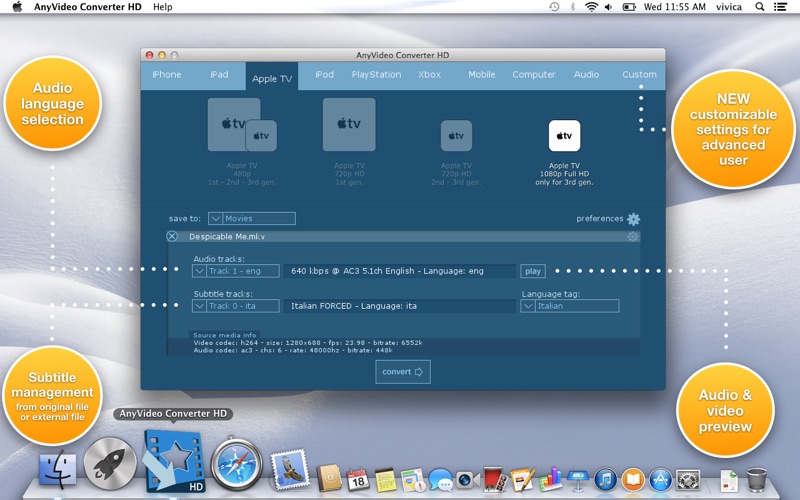Switch to the iPod tab
This screenshot has width=800, height=500.
click(324, 74)
